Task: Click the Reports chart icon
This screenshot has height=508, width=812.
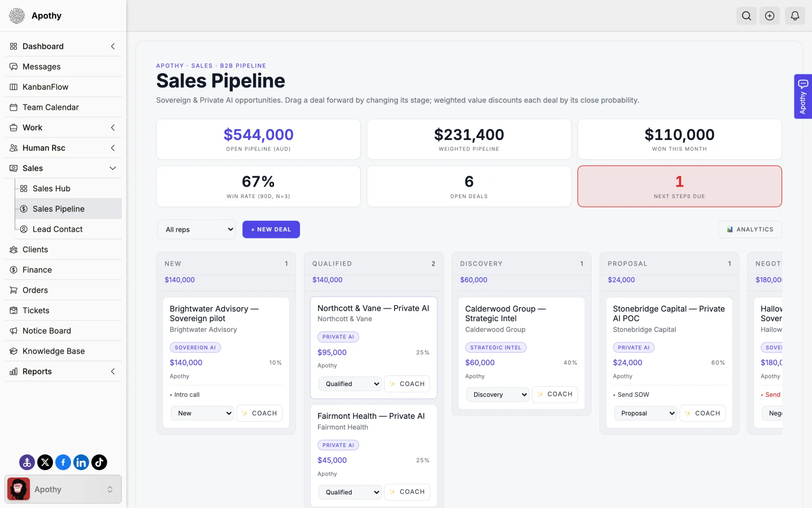Action: (x=13, y=371)
